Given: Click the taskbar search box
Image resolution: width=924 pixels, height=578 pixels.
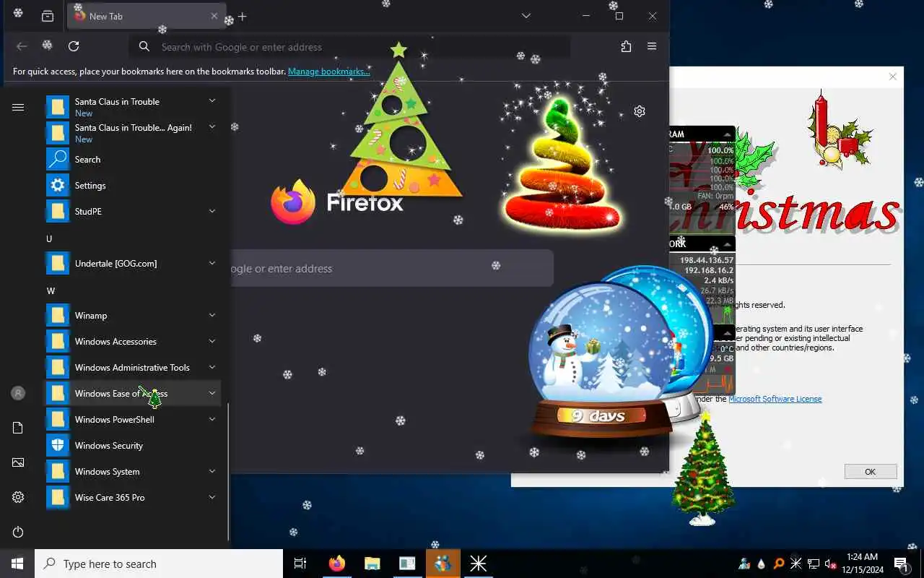Looking at the screenshot, I should 159,564.
